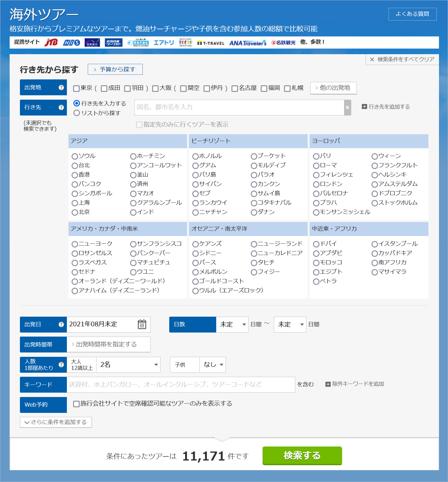Open 子供 なし dropdown
Screen dimensions: 448x482
tap(212, 365)
